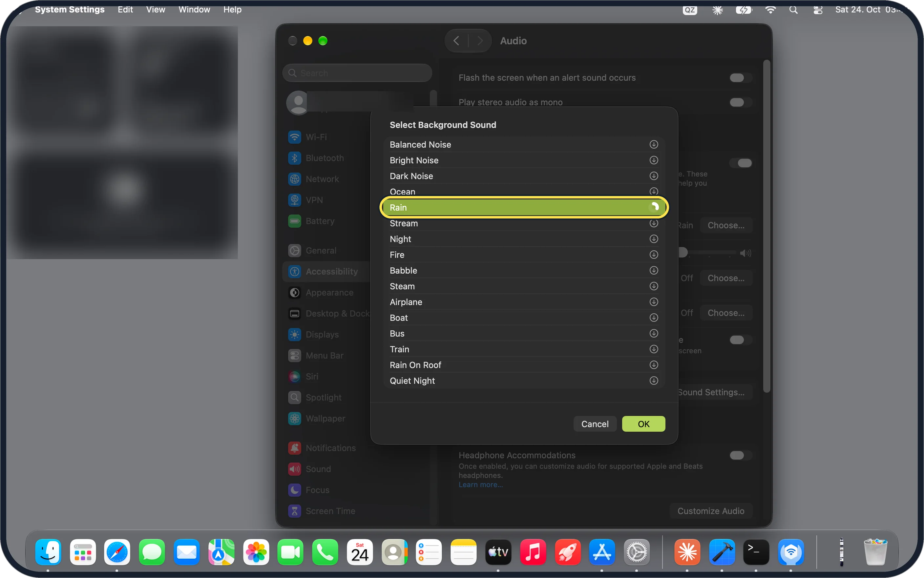Download the Night sound
Viewport: 924px width, 578px height.
(x=654, y=239)
